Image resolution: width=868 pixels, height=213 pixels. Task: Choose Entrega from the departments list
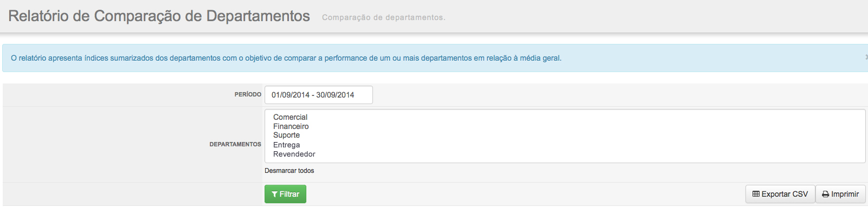pos(286,145)
